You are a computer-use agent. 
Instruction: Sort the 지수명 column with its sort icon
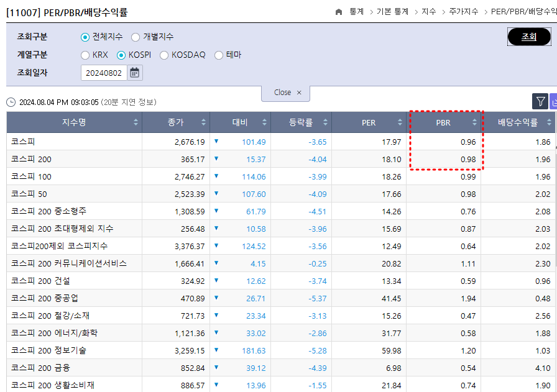click(135, 122)
